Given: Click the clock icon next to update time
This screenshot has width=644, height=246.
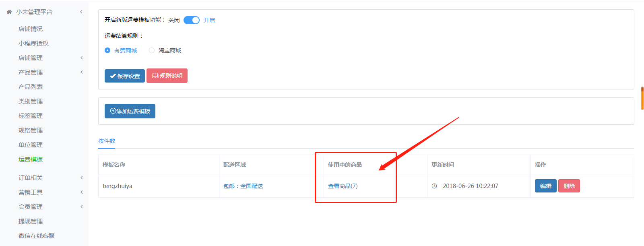Looking at the screenshot, I should pyautogui.click(x=434, y=186).
